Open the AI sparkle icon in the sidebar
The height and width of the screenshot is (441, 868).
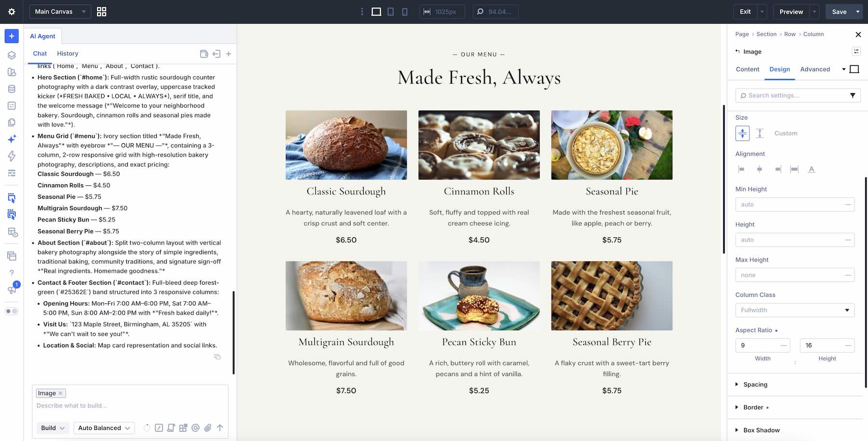tap(12, 139)
